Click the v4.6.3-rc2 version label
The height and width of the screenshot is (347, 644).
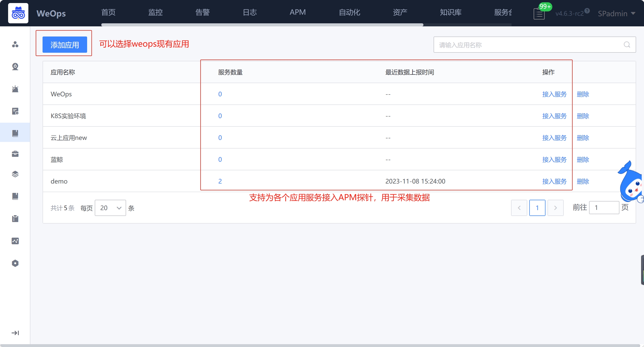click(570, 13)
